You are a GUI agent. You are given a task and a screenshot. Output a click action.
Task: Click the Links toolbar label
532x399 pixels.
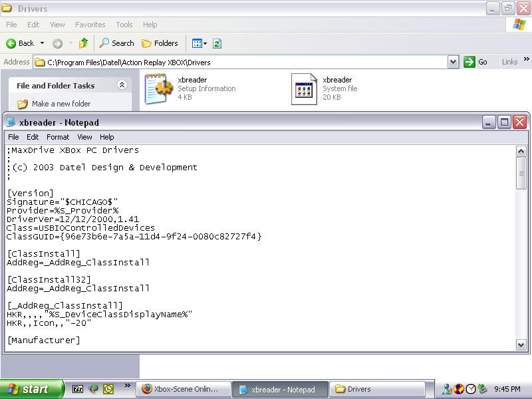509,62
